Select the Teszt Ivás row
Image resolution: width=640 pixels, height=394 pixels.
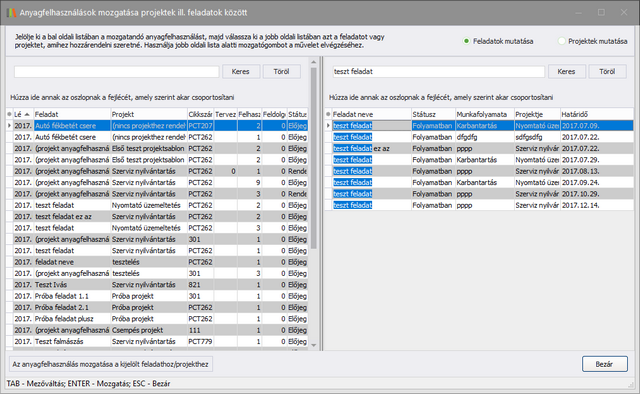click(157, 285)
